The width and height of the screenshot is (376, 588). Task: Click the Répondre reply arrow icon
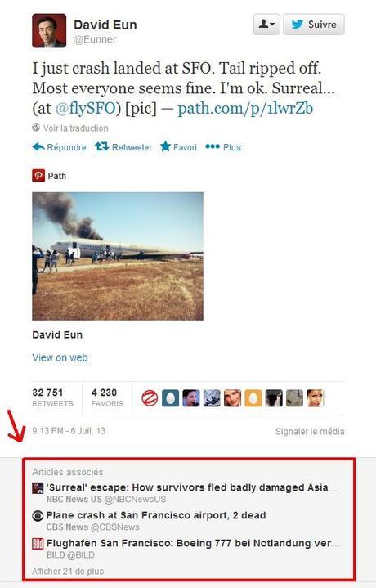coord(38,146)
